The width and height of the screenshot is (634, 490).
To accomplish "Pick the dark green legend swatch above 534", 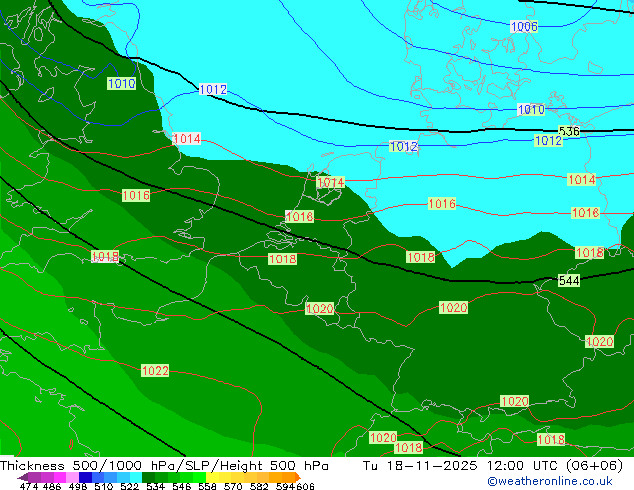I will click(x=148, y=477).
